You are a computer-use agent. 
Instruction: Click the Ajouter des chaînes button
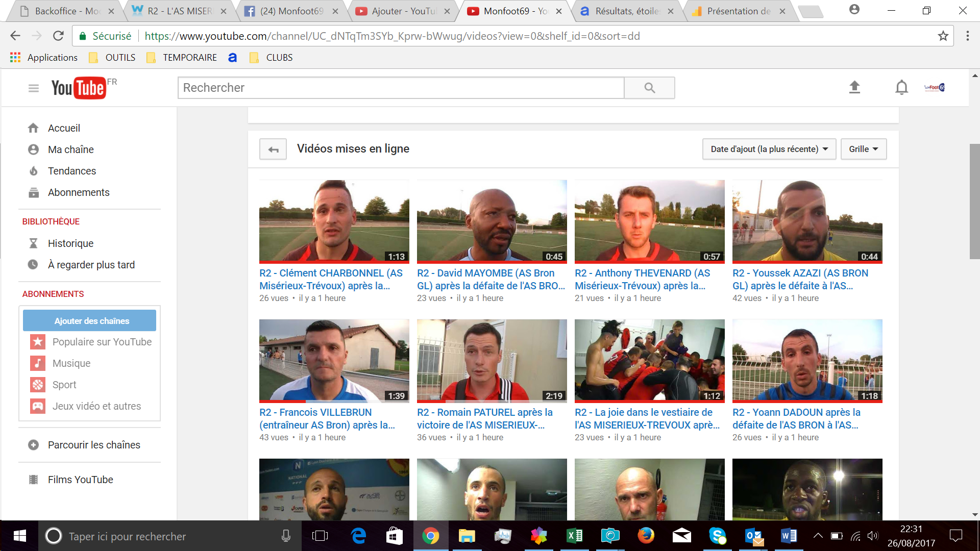[x=90, y=321]
